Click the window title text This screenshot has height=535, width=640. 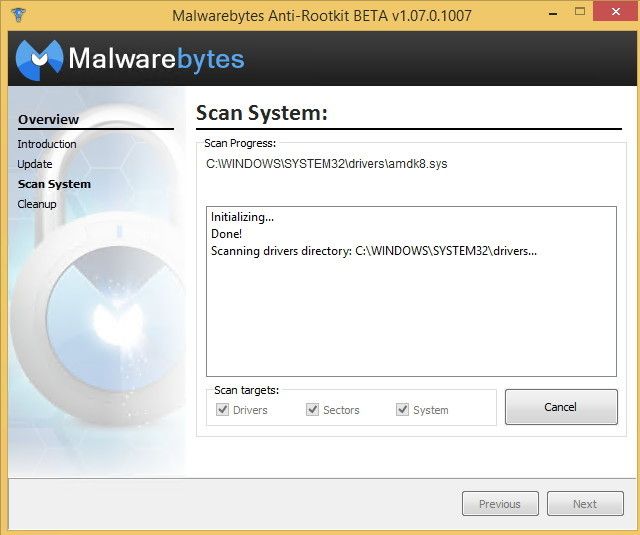pyautogui.click(x=322, y=16)
